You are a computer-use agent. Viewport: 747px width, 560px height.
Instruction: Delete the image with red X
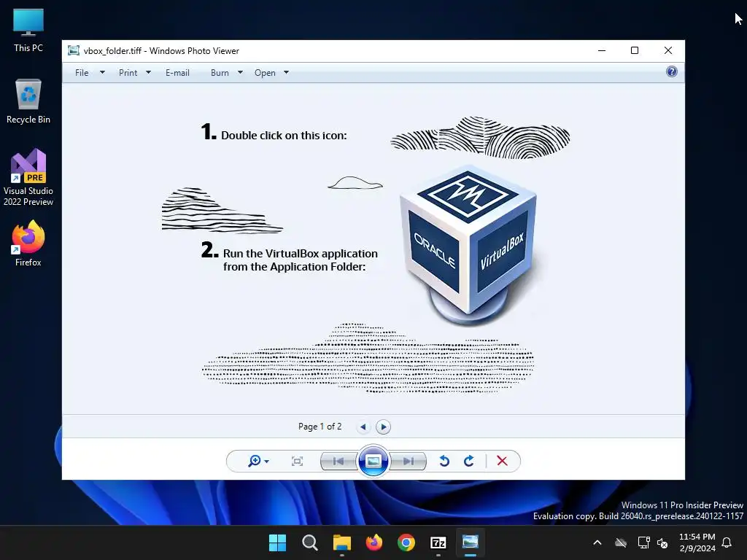click(502, 461)
